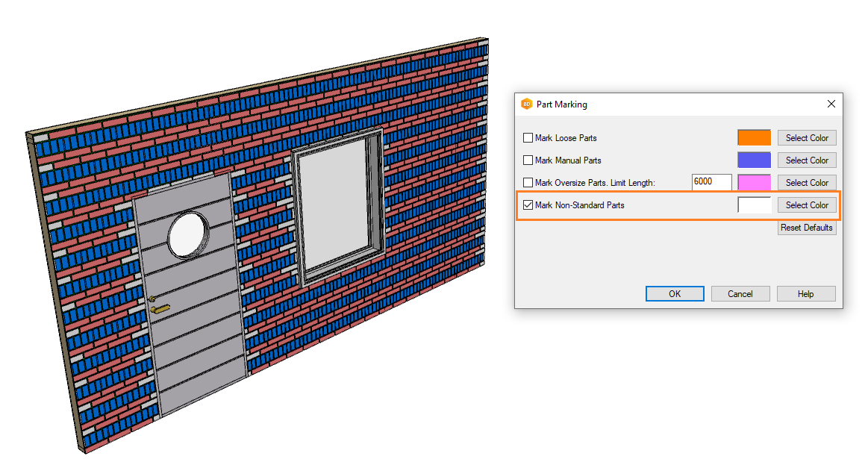The width and height of the screenshot is (868, 462).
Task: Click the orange Loose Parts color swatch
Action: click(x=754, y=138)
